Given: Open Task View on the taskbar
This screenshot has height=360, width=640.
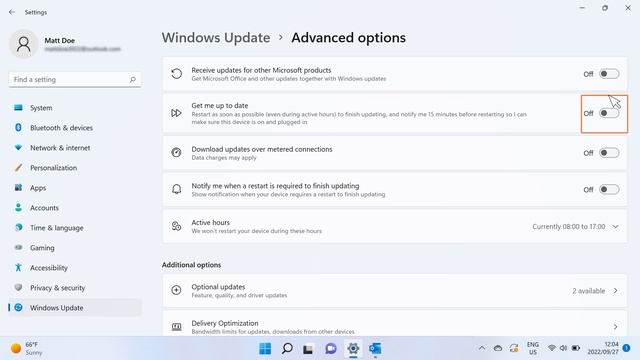Looking at the screenshot, I should point(309,349).
